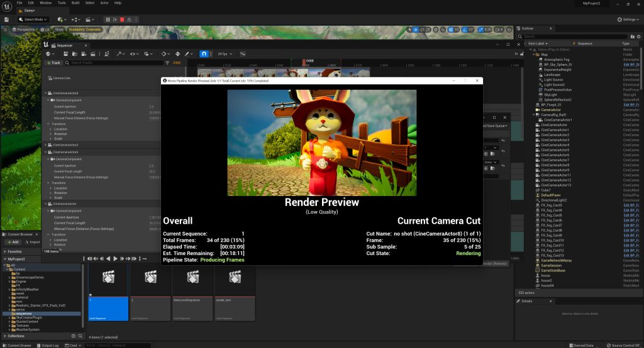The height and width of the screenshot is (348, 644).
Task: Open the Settings dropdown at top right
Action: click(x=628, y=19)
